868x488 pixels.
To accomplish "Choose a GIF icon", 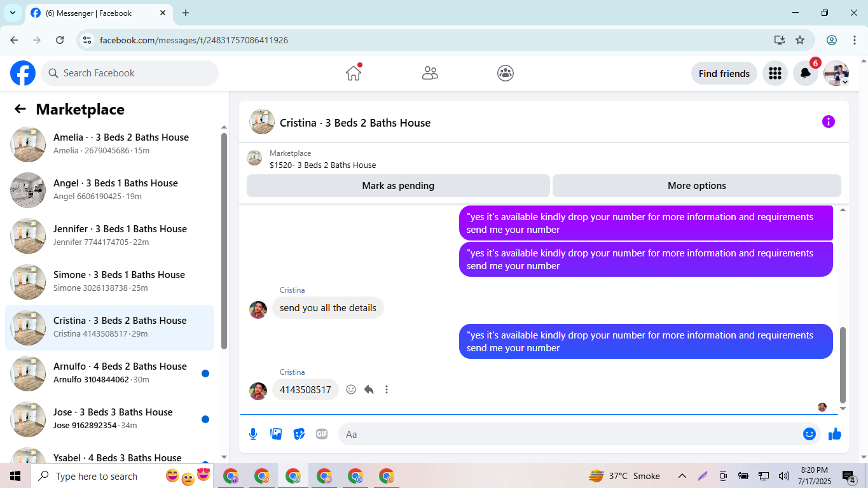I will [x=322, y=434].
